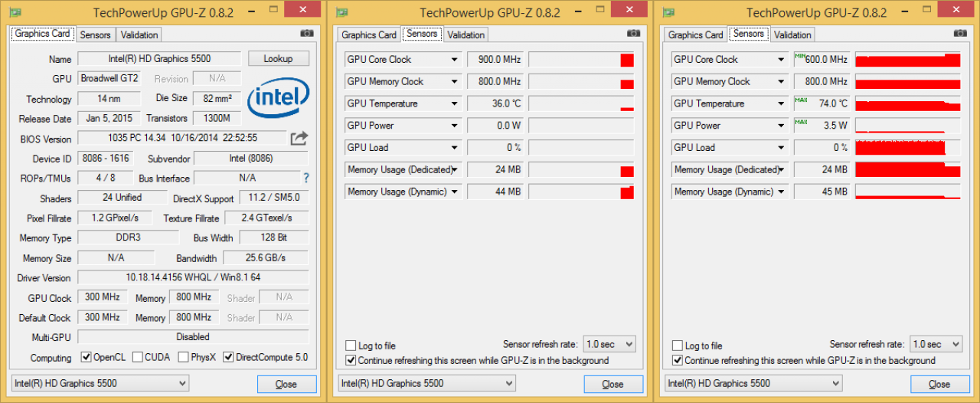980x403 pixels.
Task: Toggle the PhysX checkbox
Action: (x=184, y=357)
